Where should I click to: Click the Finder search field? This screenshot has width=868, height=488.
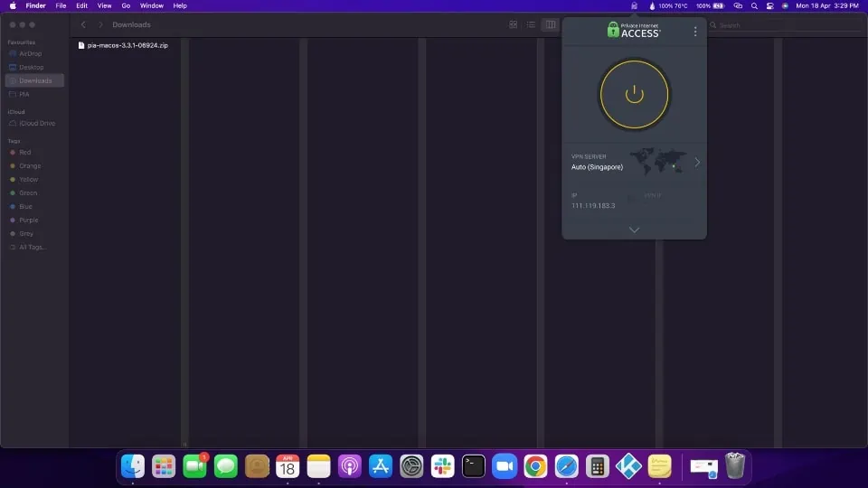[x=786, y=25]
